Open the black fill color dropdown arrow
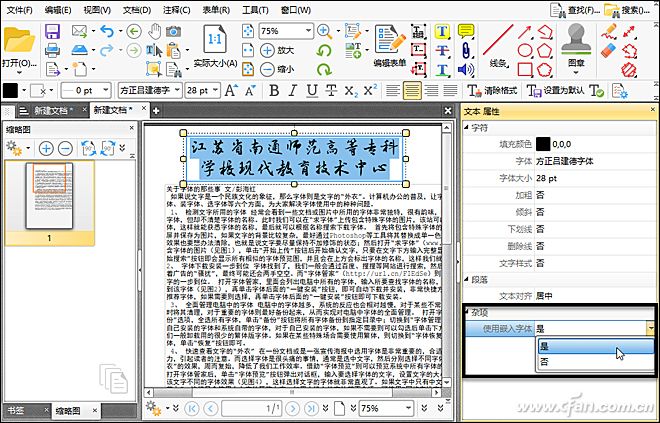The height and width of the screenshot is (423, 660). [24, 90]
